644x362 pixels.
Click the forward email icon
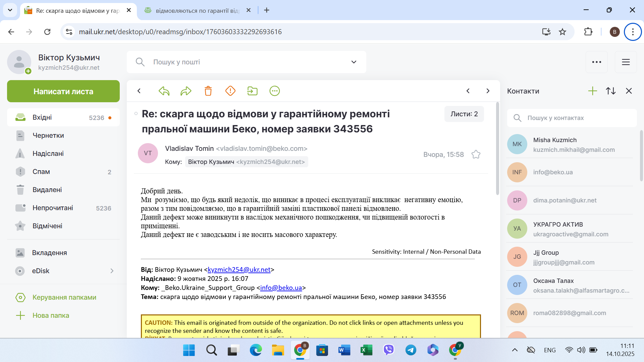pos(186,91)
